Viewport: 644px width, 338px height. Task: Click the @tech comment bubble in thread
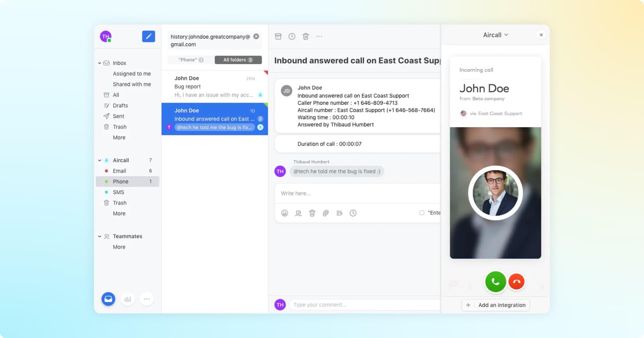tap(337, 171)
